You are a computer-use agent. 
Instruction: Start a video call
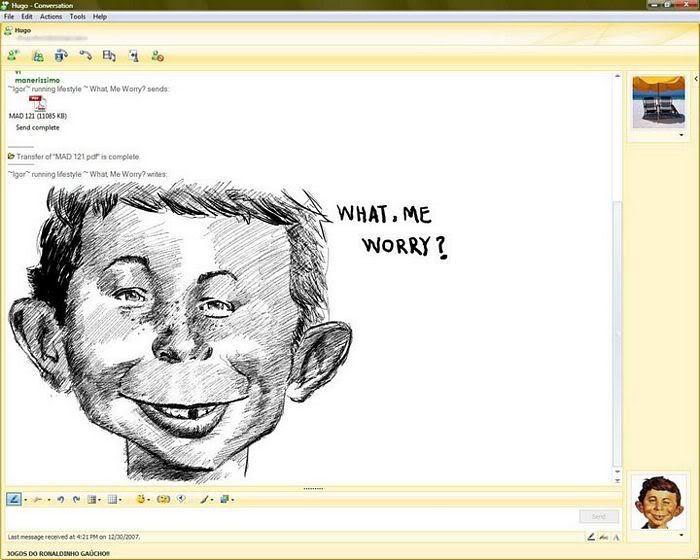click(61, 56)
